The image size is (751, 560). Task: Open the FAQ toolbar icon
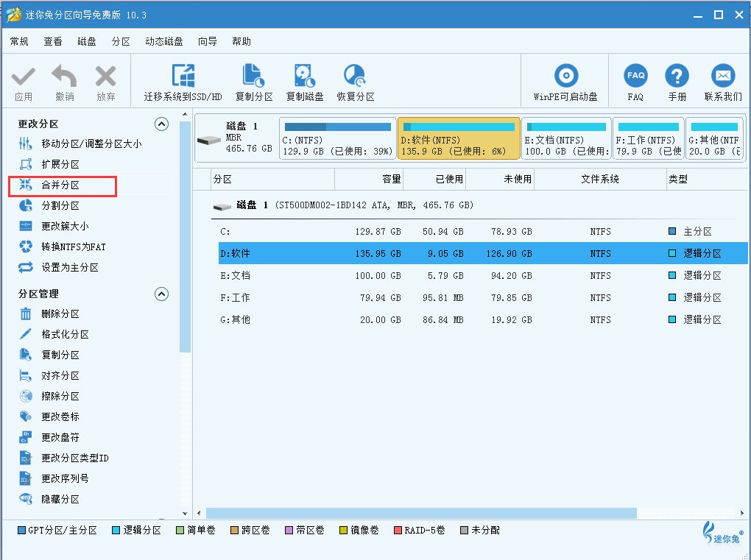click(635, 76)
